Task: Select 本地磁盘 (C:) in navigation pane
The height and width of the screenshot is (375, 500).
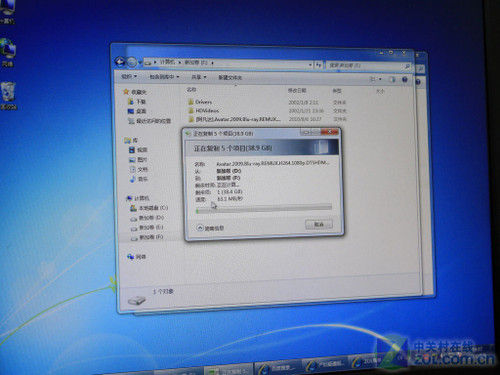Action: pos(149,208)
